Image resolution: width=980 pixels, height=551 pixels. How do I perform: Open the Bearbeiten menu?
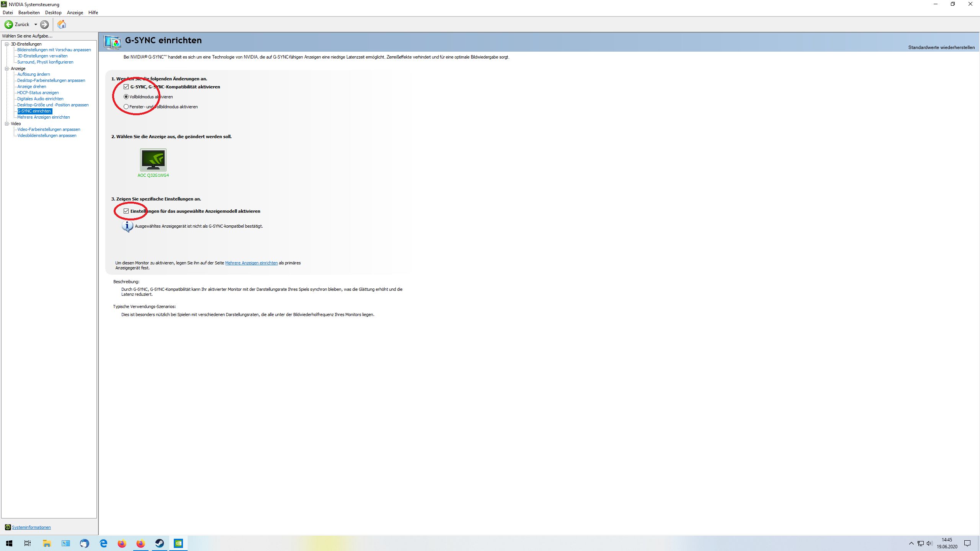pyautogui.click(x=29, y=13)
